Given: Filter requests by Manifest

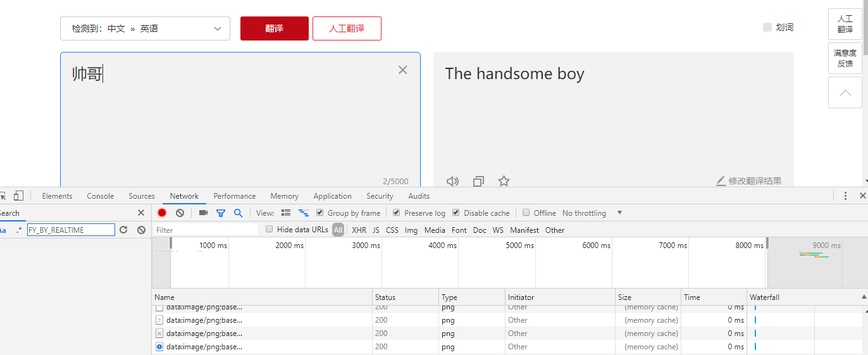Looking at the screenshot, I should tap(524, 230).
